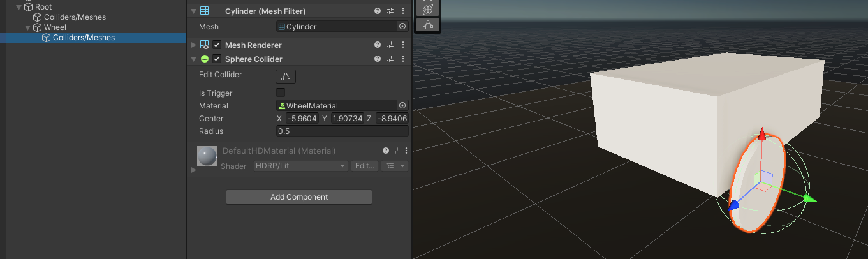Viewport: 868px width, 259px height.
Task: Click the Radius input field
Action: pyautogui.click(x=341, y=131)
